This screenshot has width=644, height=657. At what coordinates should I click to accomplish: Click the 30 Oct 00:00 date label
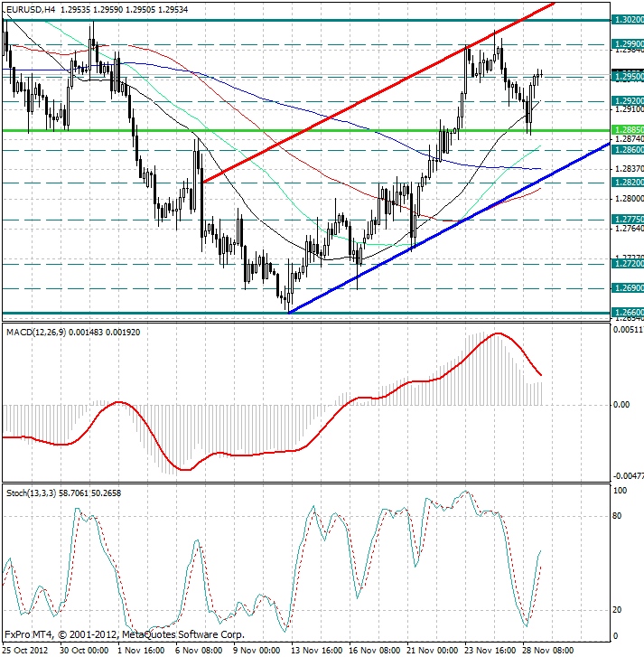[x=84, y=651]
